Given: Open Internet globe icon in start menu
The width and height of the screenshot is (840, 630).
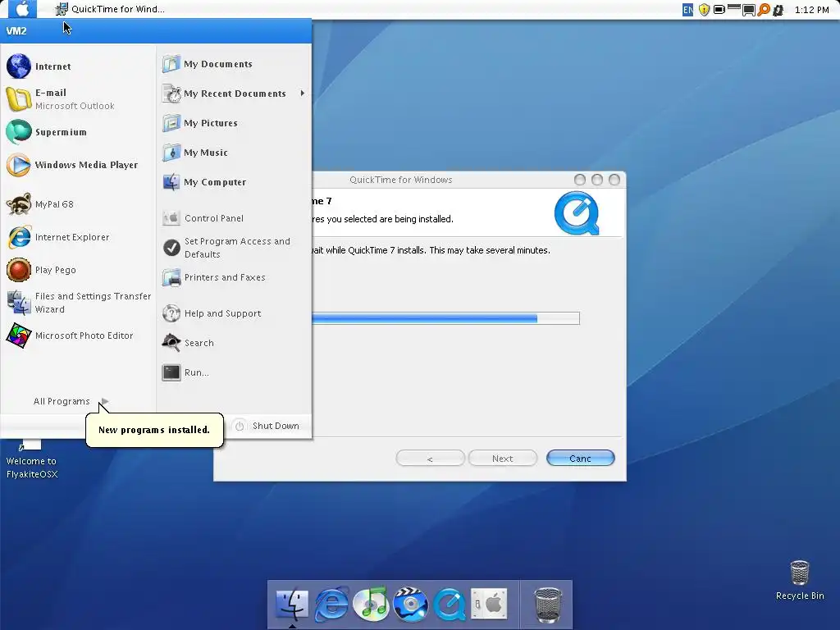Looking at the screenshot, I should [x=19, y=66].
